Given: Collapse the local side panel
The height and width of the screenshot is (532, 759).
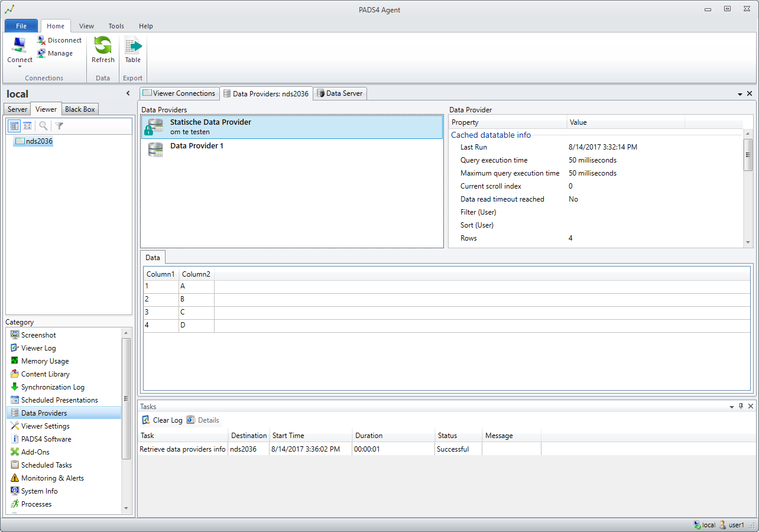Looking at the screenshot, I should click(x=128, y=93).
